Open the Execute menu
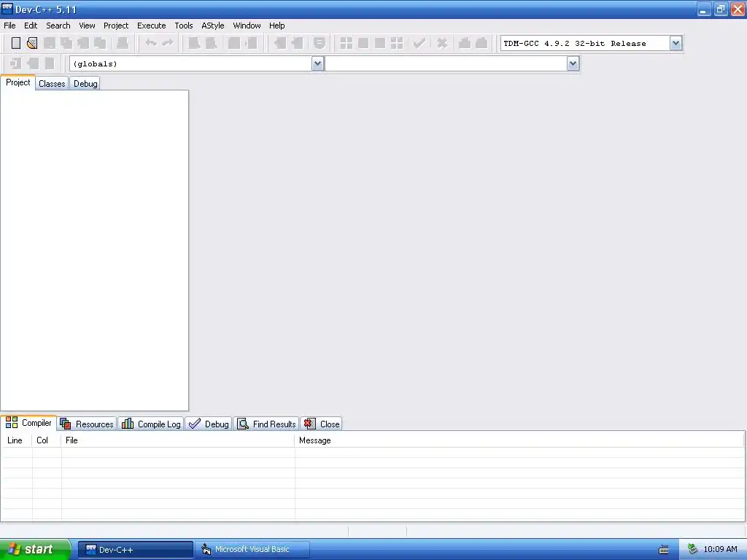 [152, 26]
